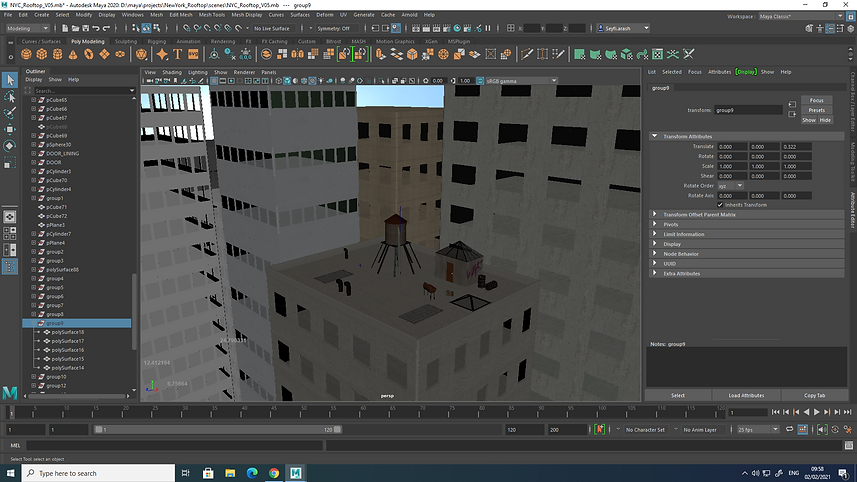857x482 pixels.
Task: Open the Script Editor icon
Action: click(849, 445)
